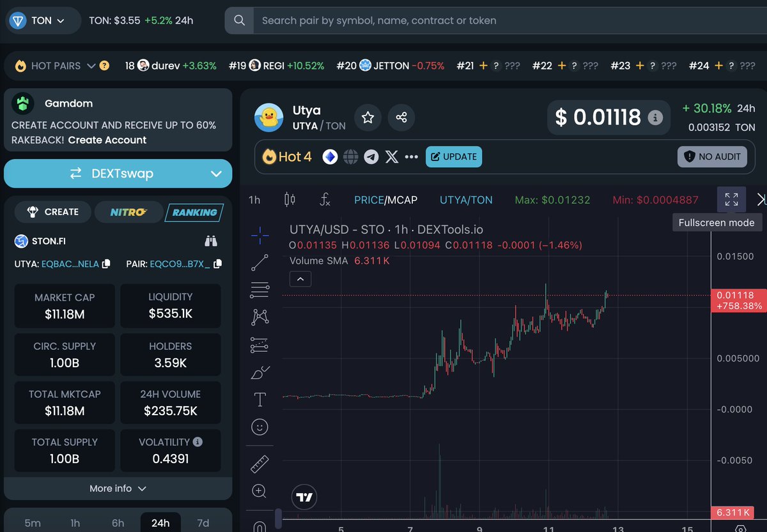Open PAIR address EQCO9...B7X_

point(180,263)
